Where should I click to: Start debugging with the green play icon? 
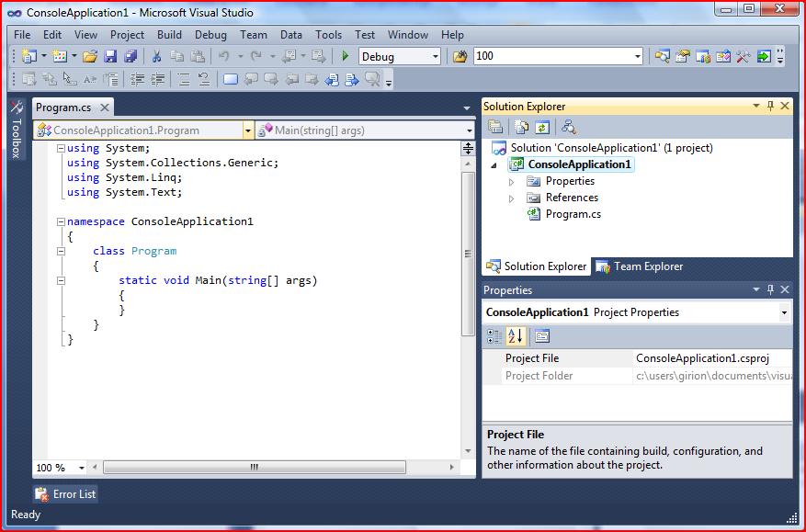[346, 56]
